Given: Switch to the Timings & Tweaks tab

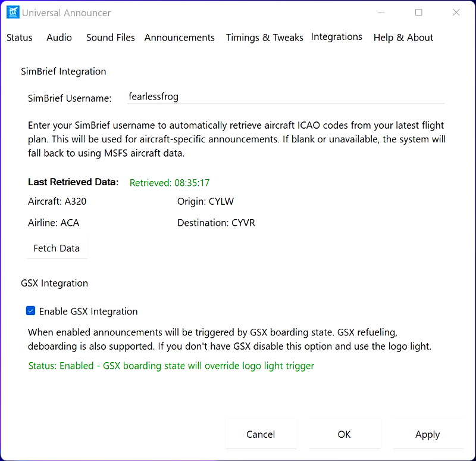Looking at the screenshot, I should [264, 37].
